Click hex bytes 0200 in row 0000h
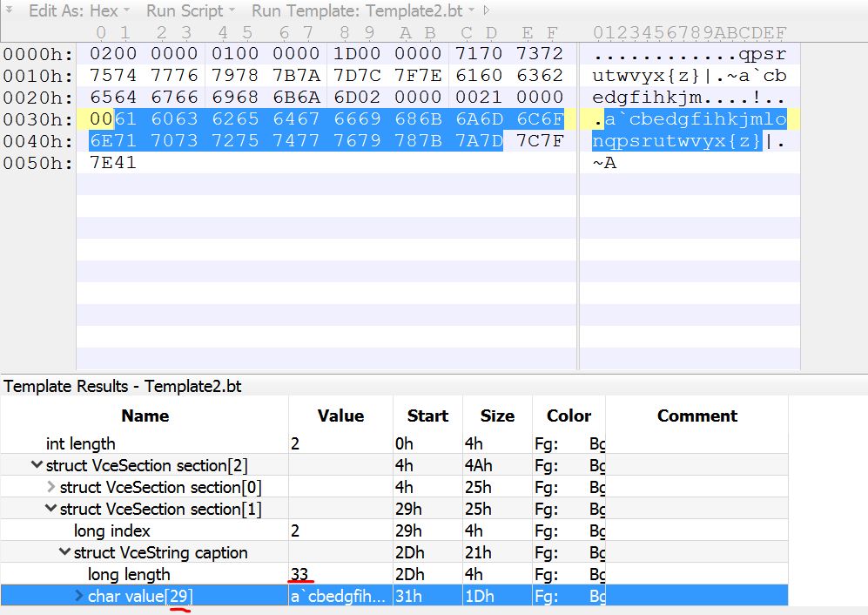The image size is (868, 615). click(113, 54)
